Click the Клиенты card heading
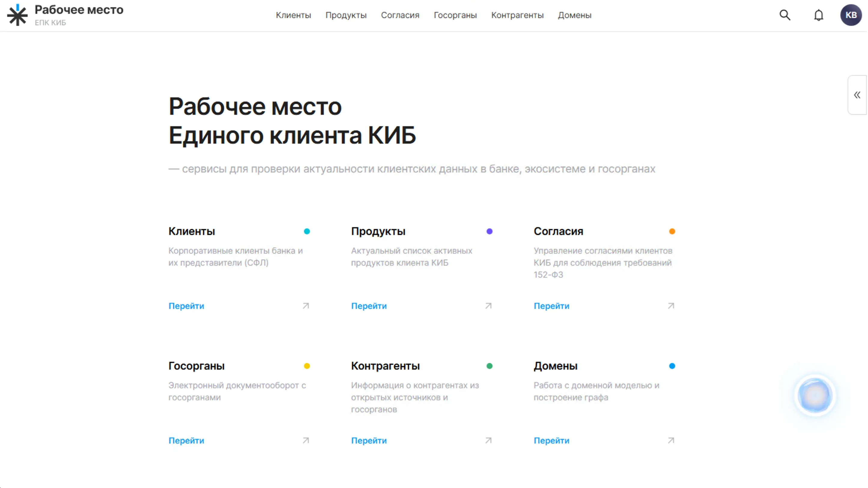 [192, 231]
